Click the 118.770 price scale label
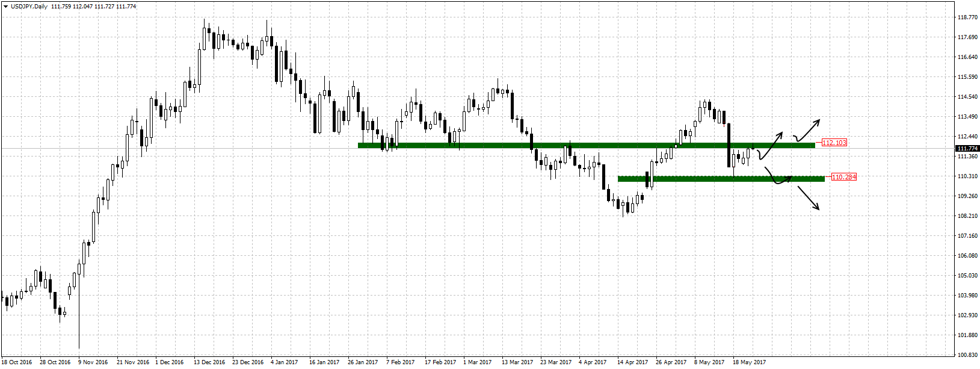The height and width of the screenshot is (369, 980). click(x=967, y=17)
